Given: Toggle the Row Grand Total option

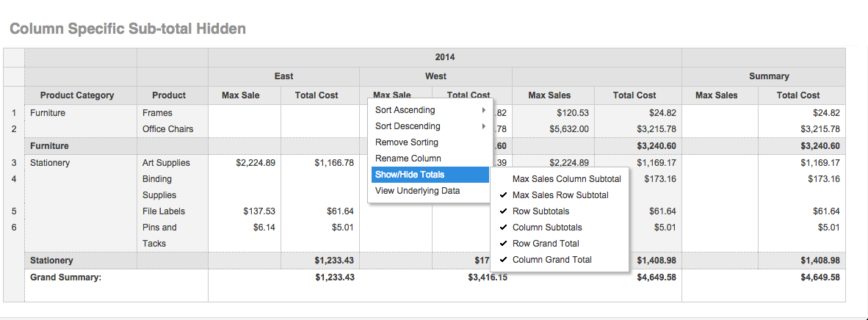Looking at the screenshot, I should [546, 244].
